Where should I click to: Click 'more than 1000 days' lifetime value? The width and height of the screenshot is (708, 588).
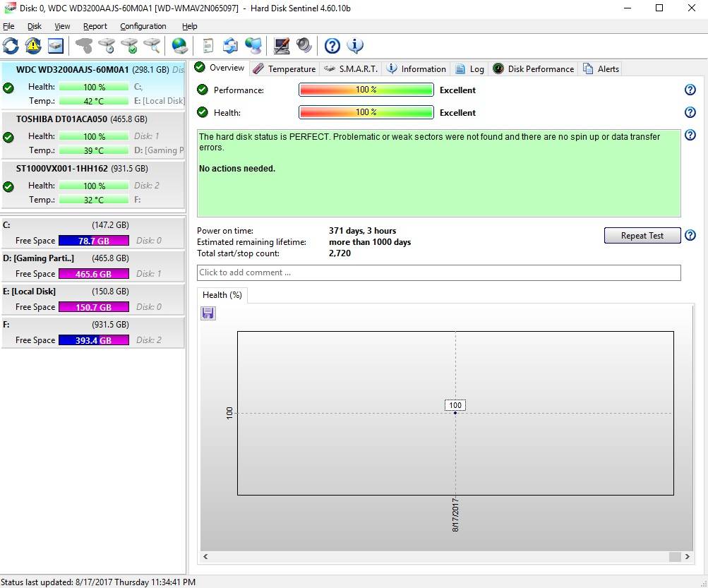click(370, 242)
